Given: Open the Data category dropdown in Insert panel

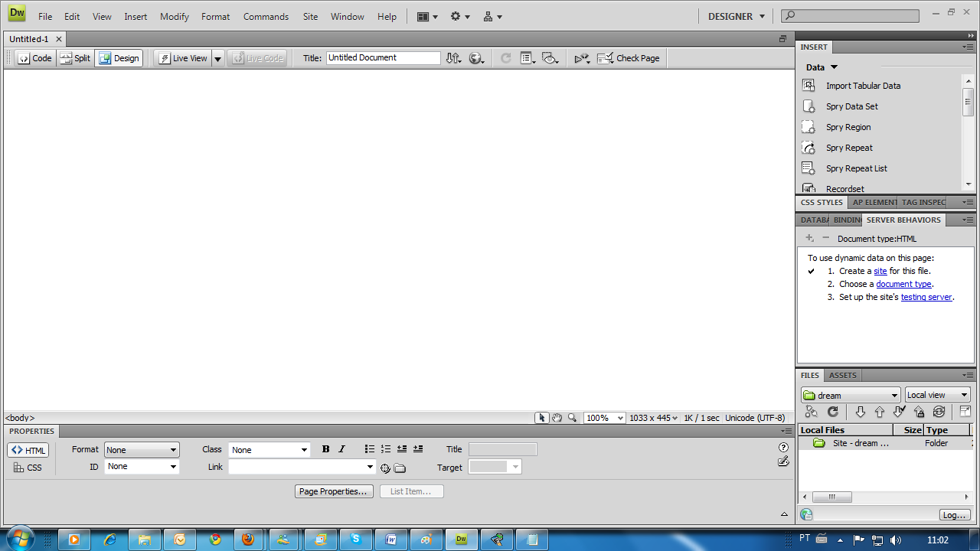Looking at the screenshot, I should pyautogui.click(x=822, y=67).
